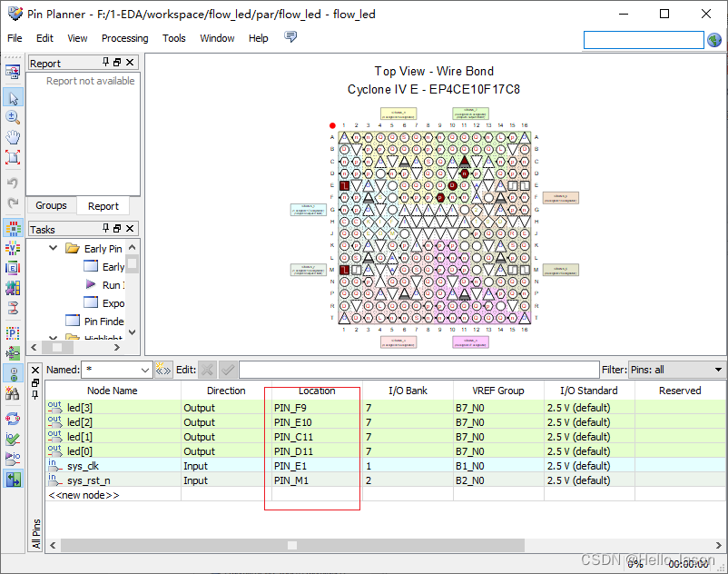Viewport: 728px width, 574px height.
Task: Close the All Pins panel
Action: pos(35,371)
